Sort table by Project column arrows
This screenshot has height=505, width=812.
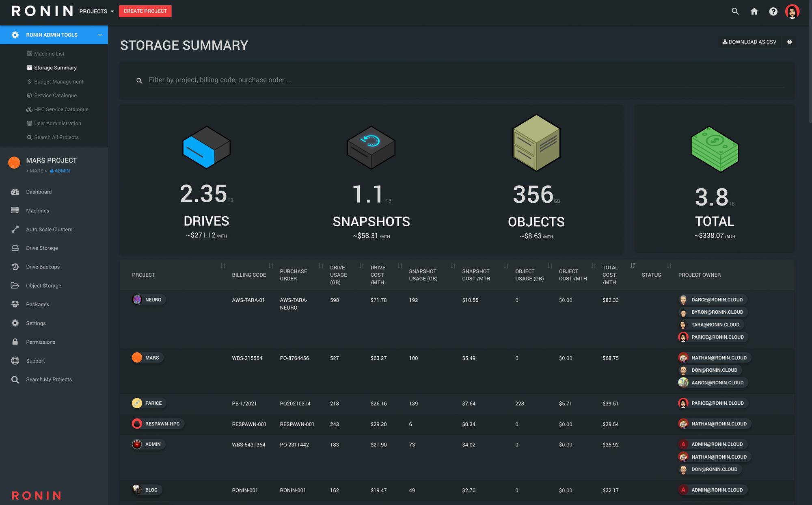click(x=223, y=266)
